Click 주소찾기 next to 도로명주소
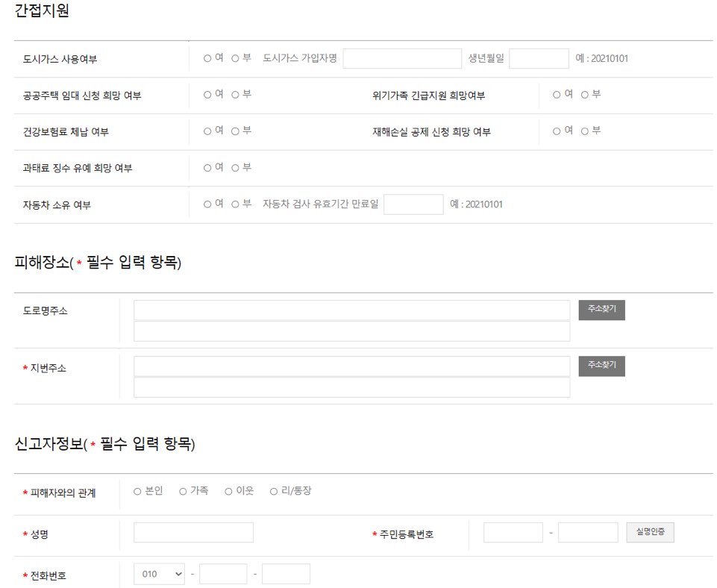Viewport: 717px width, 588px height. click(601, 310)
